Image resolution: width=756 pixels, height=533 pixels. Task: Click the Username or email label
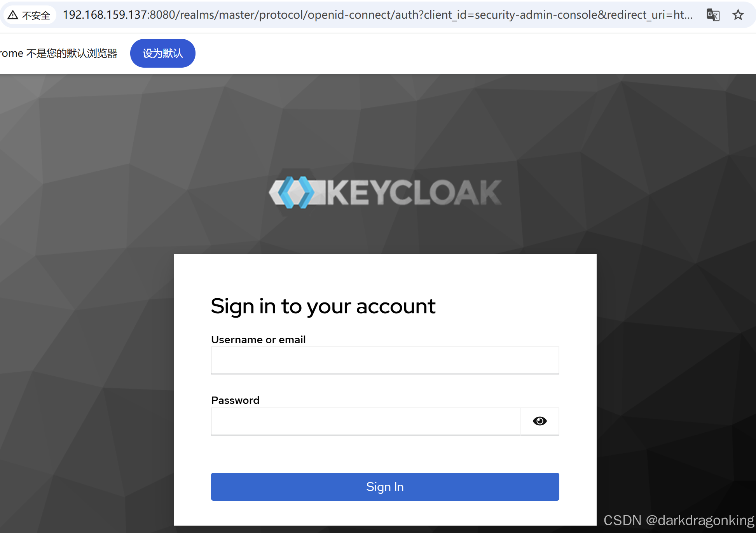pyautogui.click(x=258, y=339)
